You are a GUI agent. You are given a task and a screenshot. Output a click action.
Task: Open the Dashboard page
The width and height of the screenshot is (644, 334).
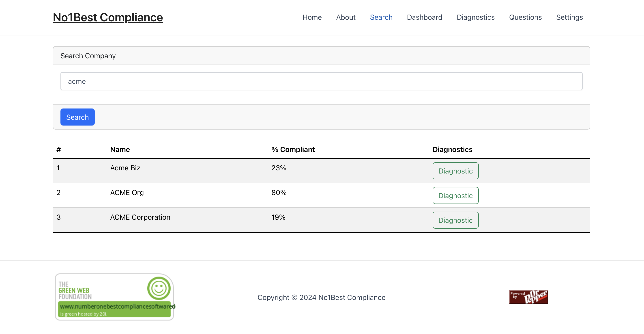coord(424,17)
